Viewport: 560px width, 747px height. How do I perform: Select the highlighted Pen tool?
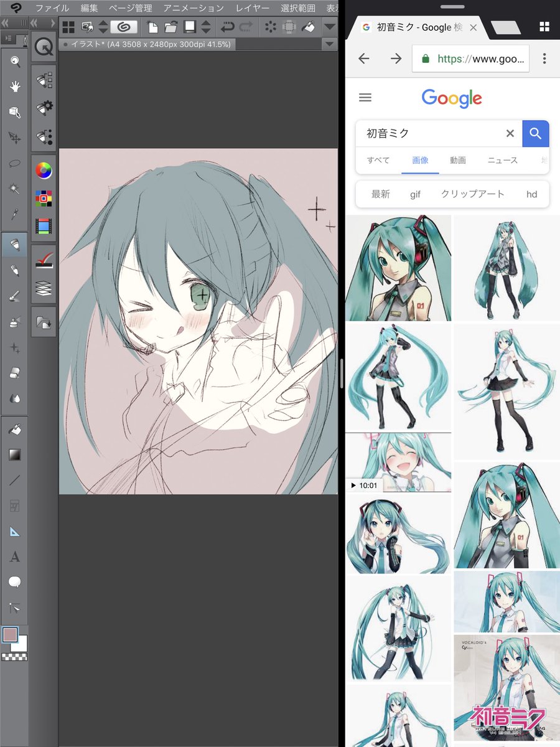(x=14, y=244)
